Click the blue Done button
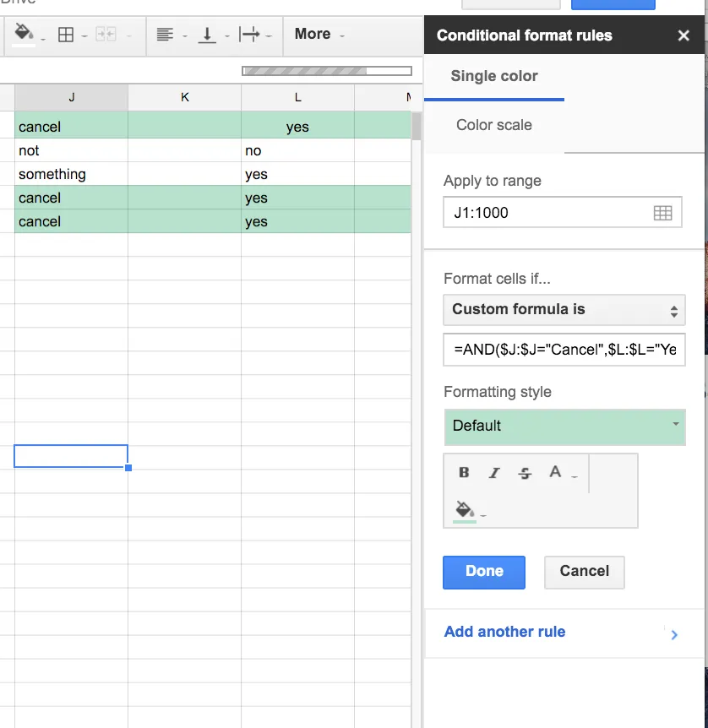The height and width of the screenshot is (728, 708). pyautogui.click(x=483, y=572)
